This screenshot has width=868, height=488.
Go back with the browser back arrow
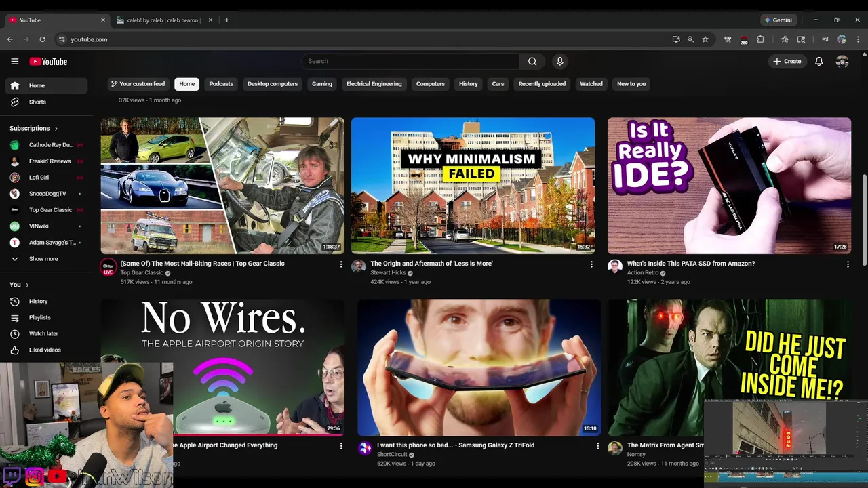(x=10, y=39)
